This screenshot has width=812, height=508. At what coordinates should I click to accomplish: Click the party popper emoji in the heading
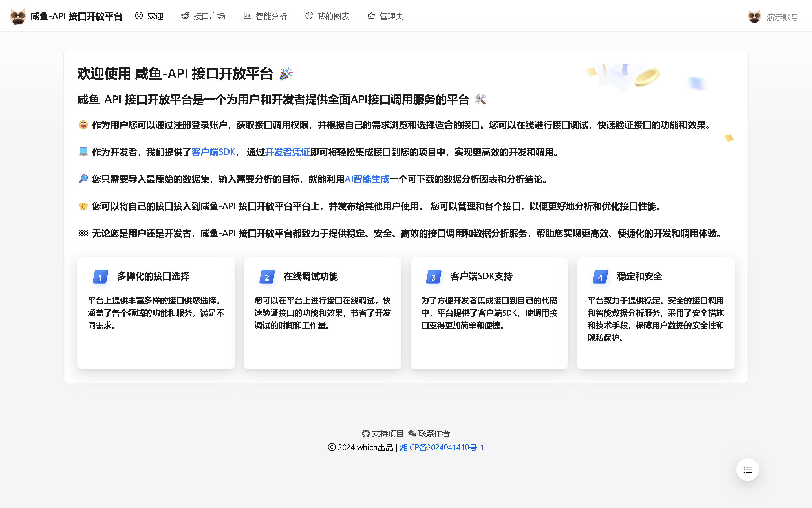point(286,74)
